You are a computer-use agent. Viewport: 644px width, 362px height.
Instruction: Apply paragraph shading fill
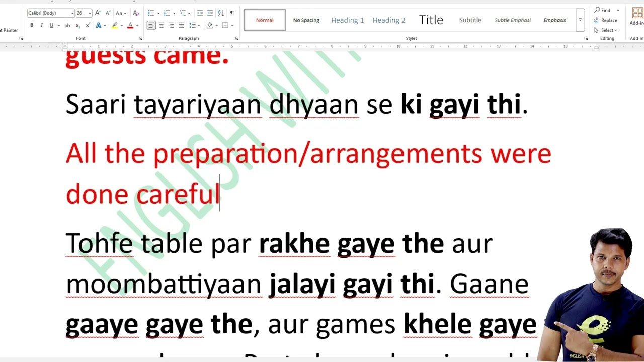210,25
